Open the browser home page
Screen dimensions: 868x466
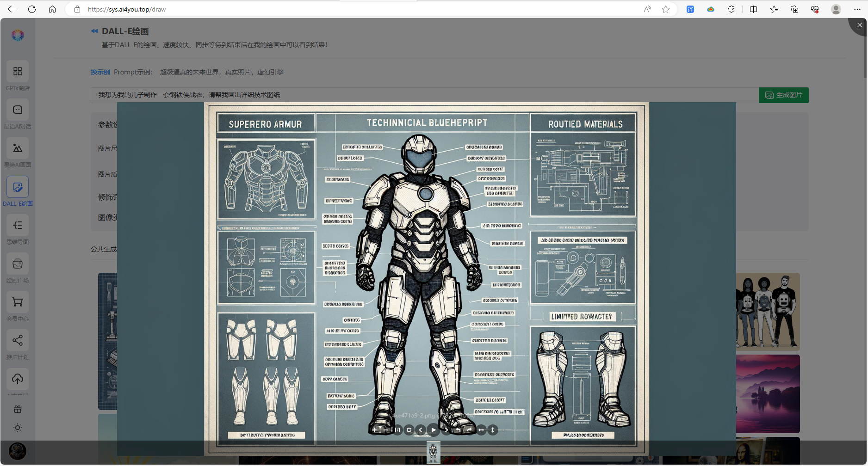[52, 9]
